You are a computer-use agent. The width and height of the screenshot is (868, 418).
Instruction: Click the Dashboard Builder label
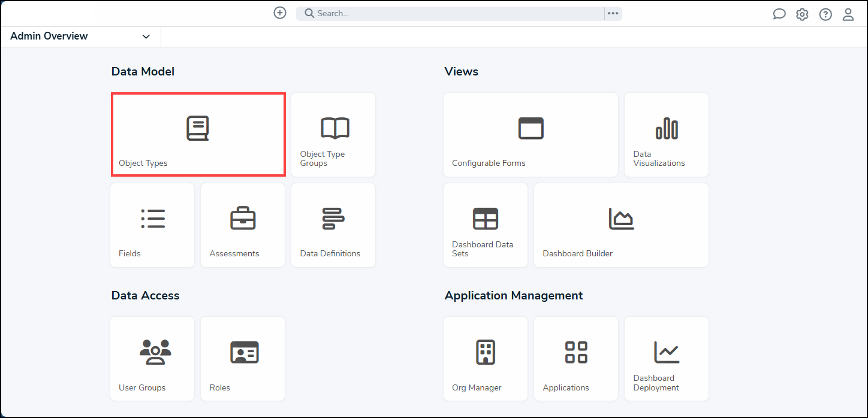click(x=578, y=253)
